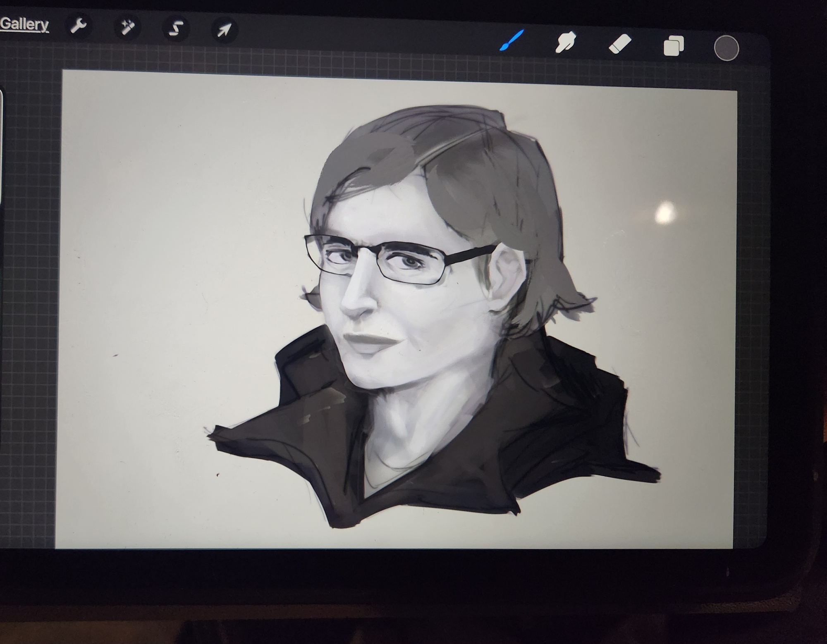Screen dimensions: 827x644
Task: Open the Adjustments magic wand menu
Action: [x=127, y=28]
